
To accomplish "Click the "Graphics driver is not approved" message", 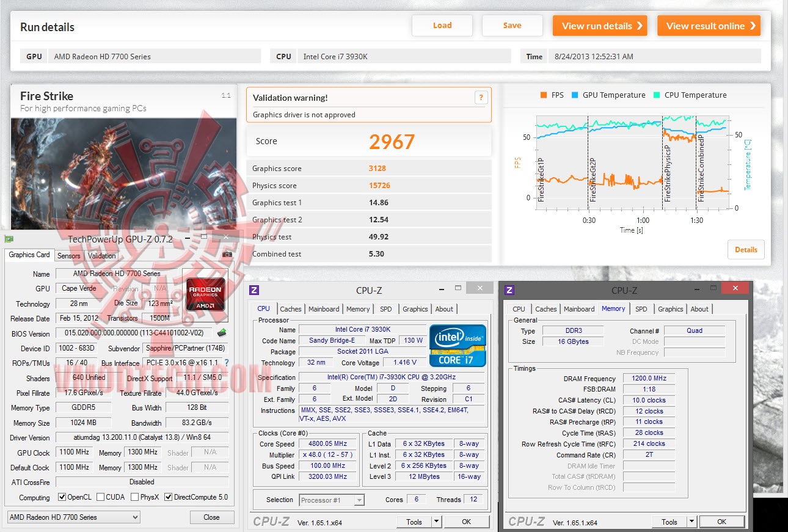I will pyautogui.click(x=304, y=115).
